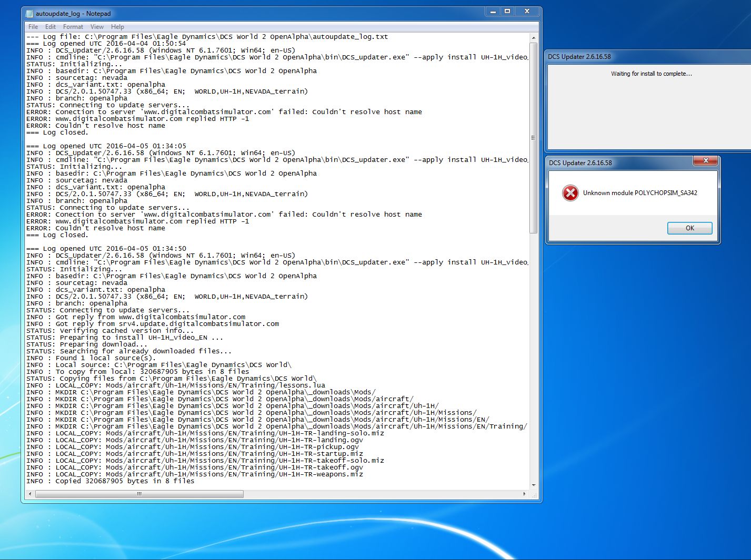751x560 pixels.
Task: Click 'Copying files from' status line
Action: 172,379
